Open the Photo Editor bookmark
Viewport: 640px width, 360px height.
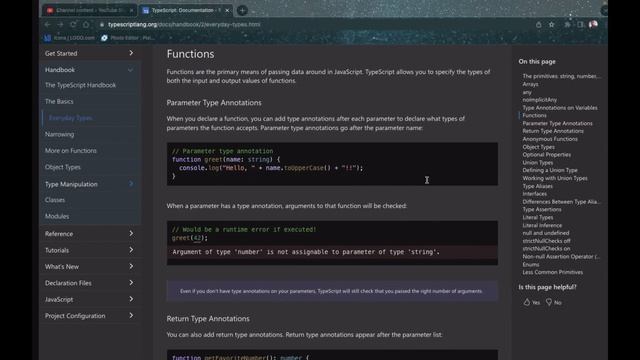128,38
